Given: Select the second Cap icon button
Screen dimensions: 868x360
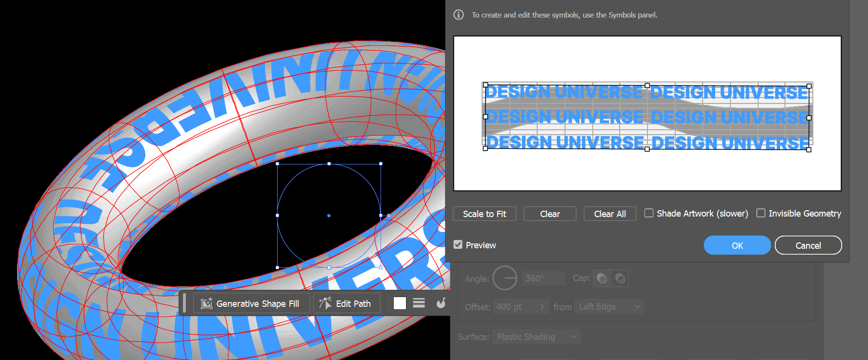Looking at the screenshot, I should [620, 278].
